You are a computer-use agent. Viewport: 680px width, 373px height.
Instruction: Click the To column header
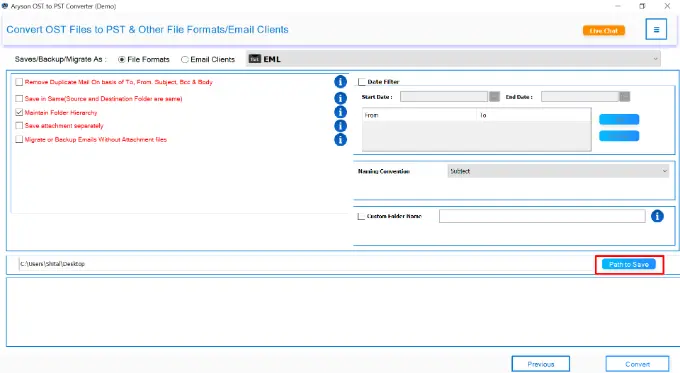tap(534, 115)
